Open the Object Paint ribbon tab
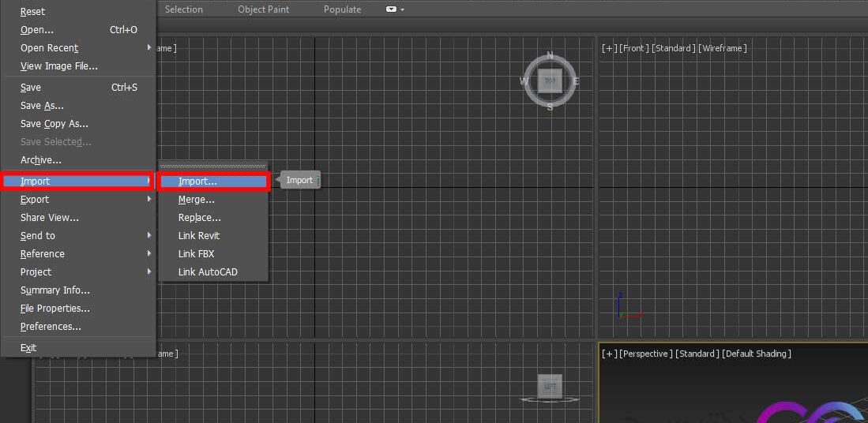This screenshot has height=423, width=868. [264, 9]
